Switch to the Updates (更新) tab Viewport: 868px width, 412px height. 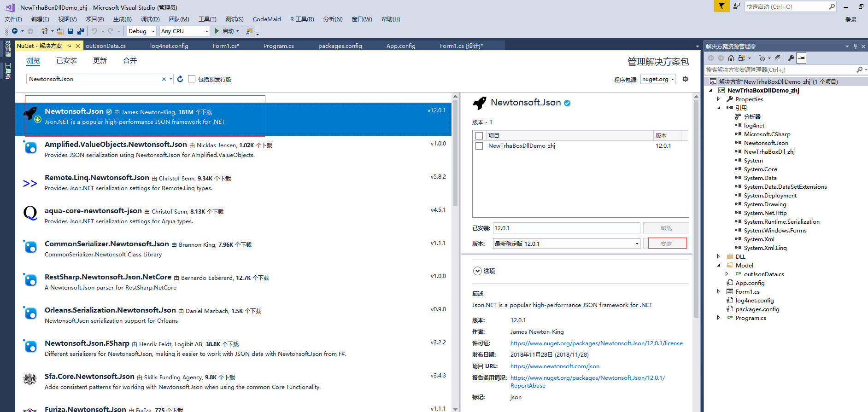[x=100, y=61]
